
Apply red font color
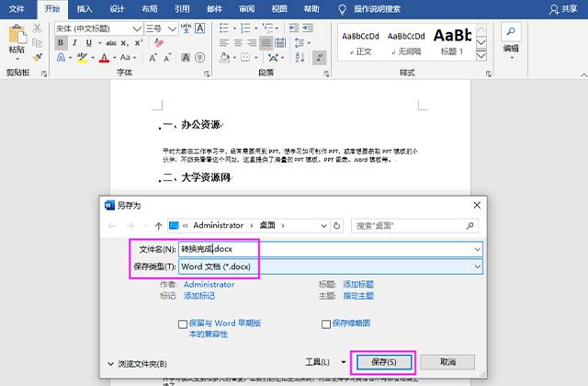coord(104,57)
